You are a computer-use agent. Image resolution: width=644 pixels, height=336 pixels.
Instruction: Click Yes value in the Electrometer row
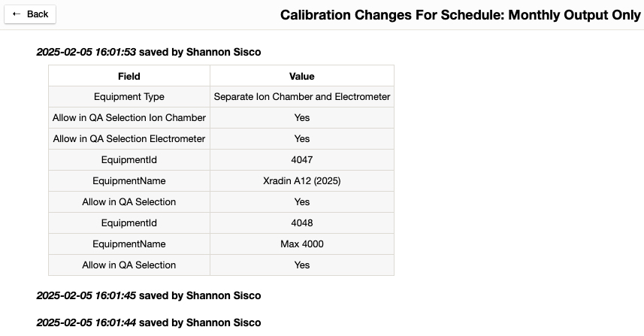[301, 139]
